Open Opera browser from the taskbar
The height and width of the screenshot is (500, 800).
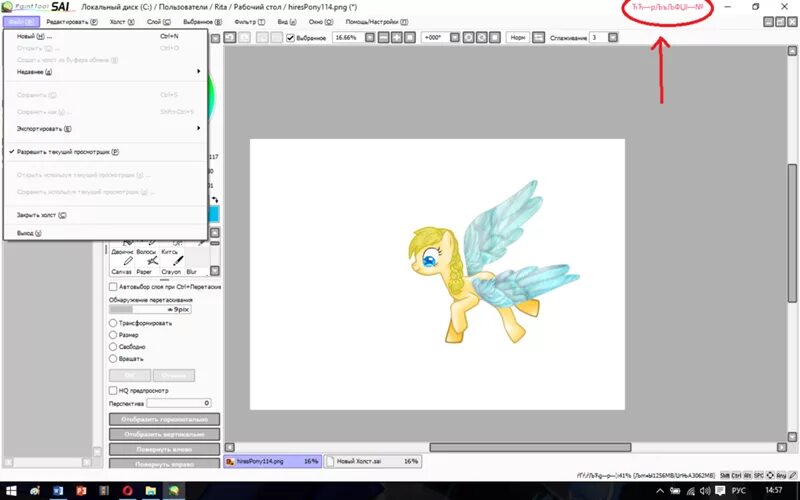click(x=128, y=491)
